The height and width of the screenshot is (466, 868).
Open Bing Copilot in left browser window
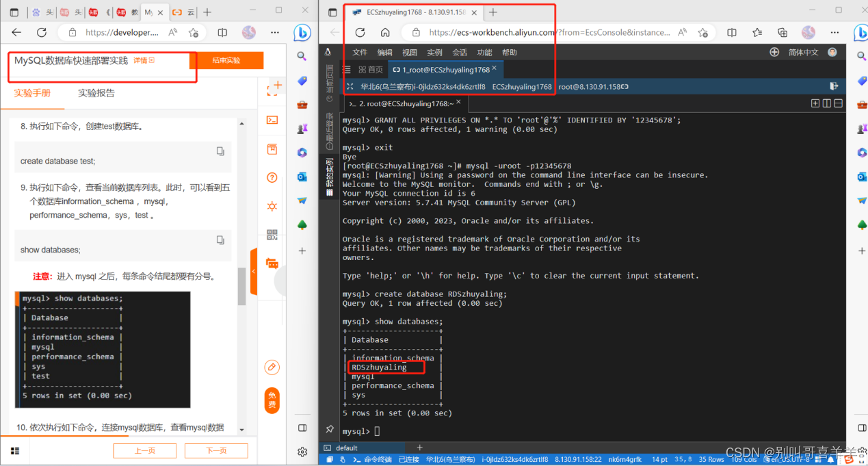point(302,32)
